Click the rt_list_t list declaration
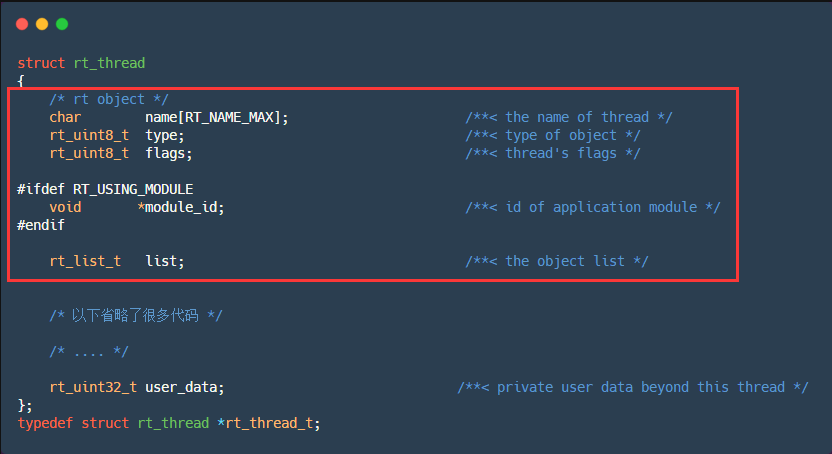Image resolution: width=832 pixels, height=454 pixels. [117, 261]
